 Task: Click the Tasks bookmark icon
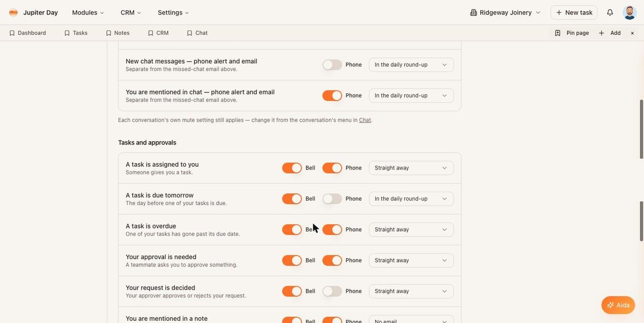67,33
